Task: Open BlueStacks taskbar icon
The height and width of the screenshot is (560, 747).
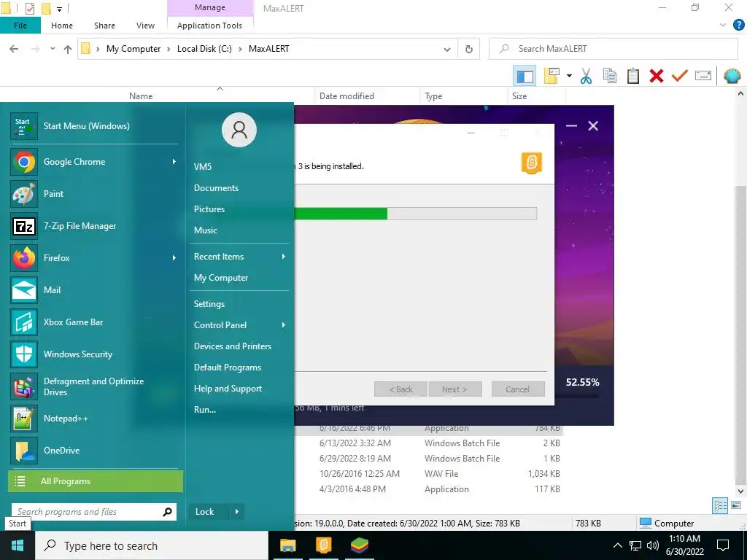Action: click(x=360, y=545)
